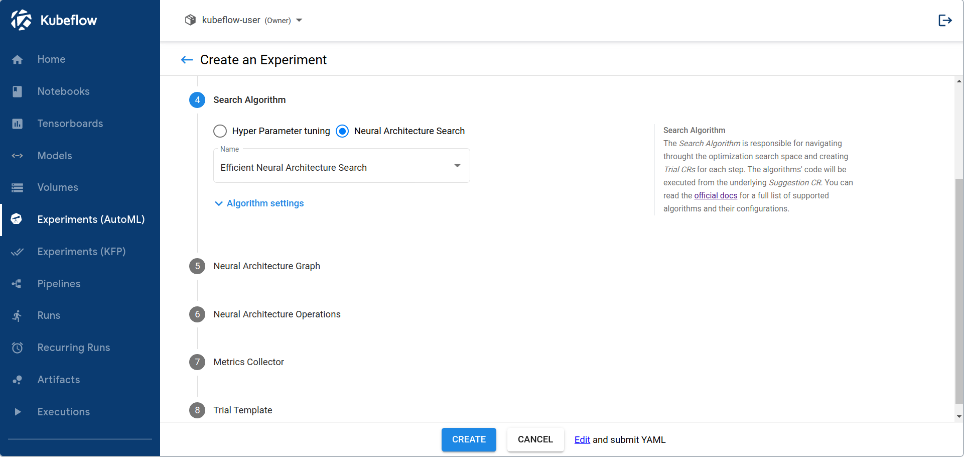Select Neural Architecture Search radio button
Image resolution: width=964 pixels, height=458 pixels.
(342, 131)
